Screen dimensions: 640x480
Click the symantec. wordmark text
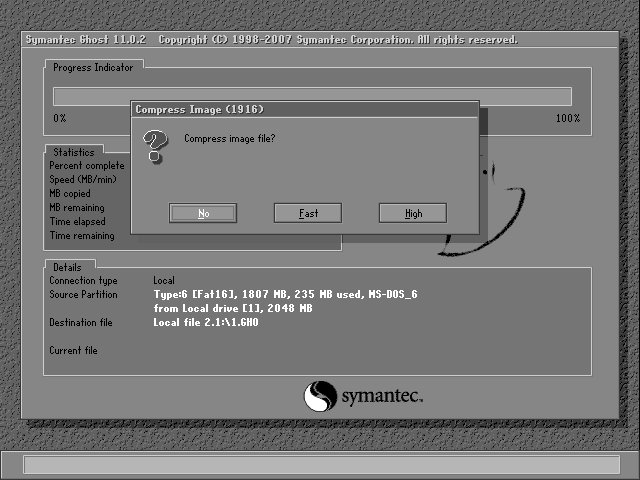click(x=382, y=396)
